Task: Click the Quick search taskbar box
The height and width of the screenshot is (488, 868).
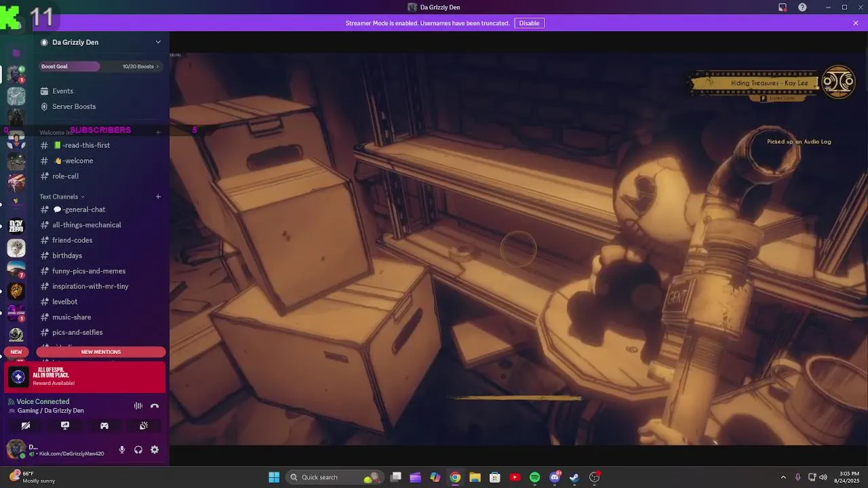Action: click(x=334, y=477)
